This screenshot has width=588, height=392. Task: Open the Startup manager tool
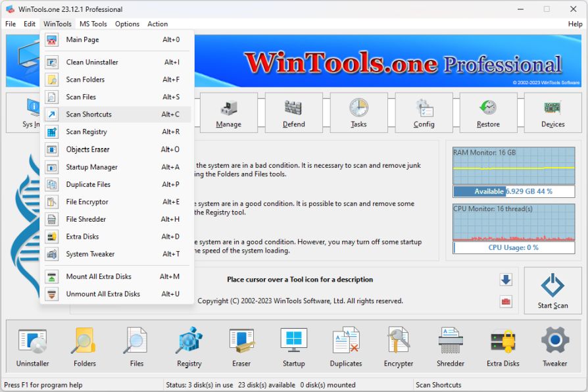point(293,346)
